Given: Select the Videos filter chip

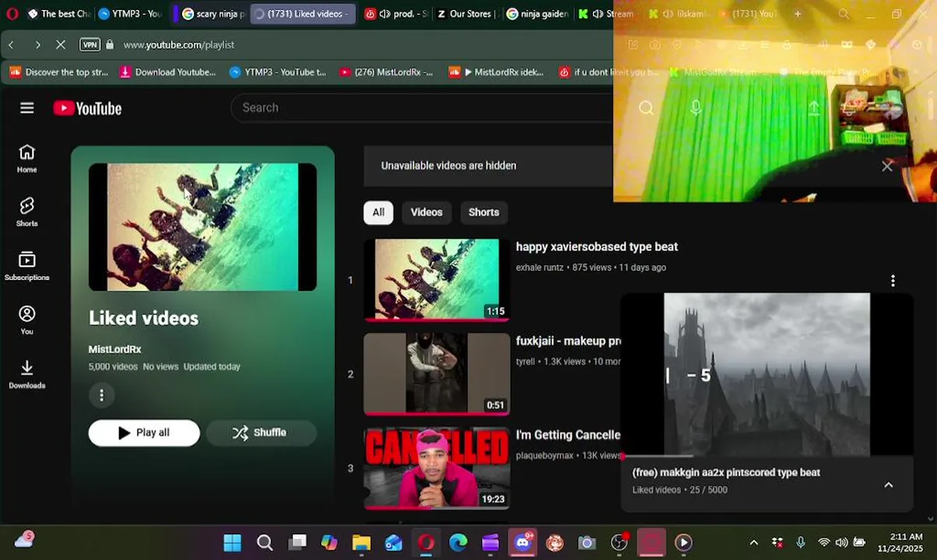Looking at the screenshot, I should pos(426,212).
